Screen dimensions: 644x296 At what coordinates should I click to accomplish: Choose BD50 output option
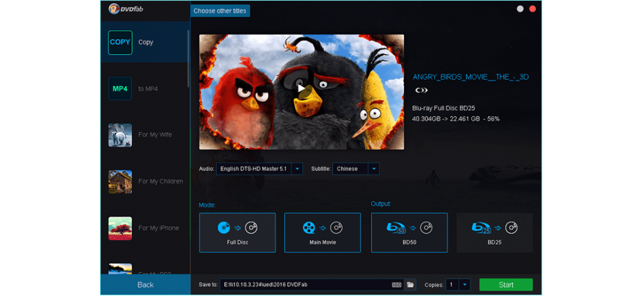[x=409, y=232]
